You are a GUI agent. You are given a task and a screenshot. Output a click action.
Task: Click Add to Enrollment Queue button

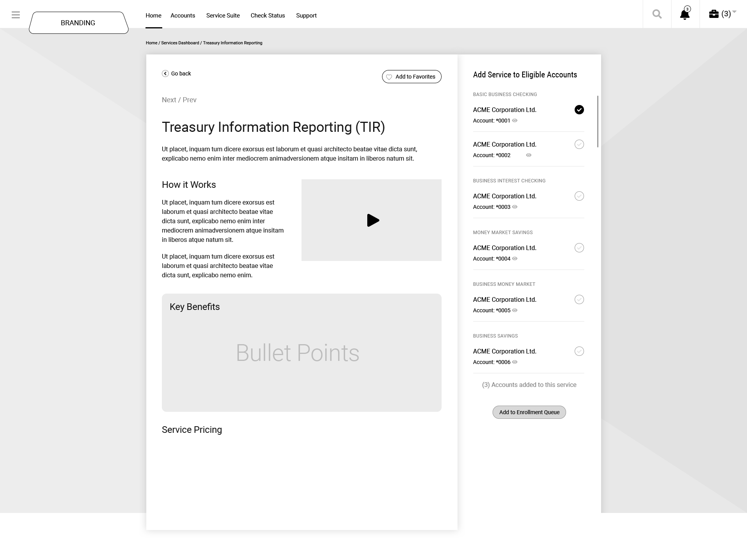pyautogui.click(x=529, y=412)
